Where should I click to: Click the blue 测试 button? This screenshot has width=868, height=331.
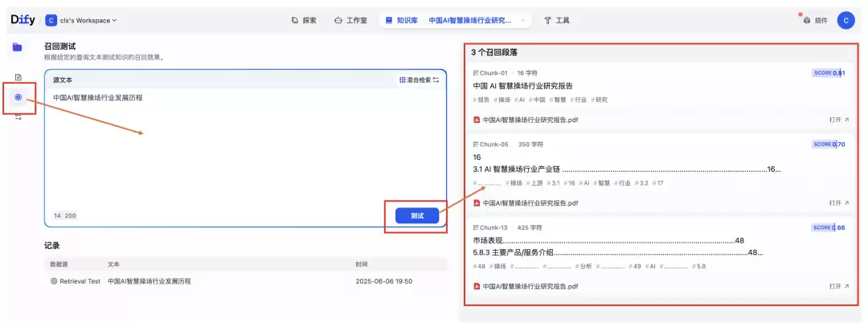pyautogui.click(x=417, y=216)
